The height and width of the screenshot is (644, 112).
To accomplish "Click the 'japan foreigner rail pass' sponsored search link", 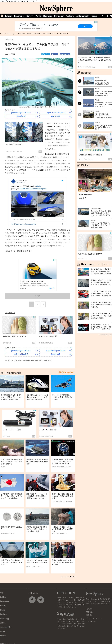I will click(21, 113).
